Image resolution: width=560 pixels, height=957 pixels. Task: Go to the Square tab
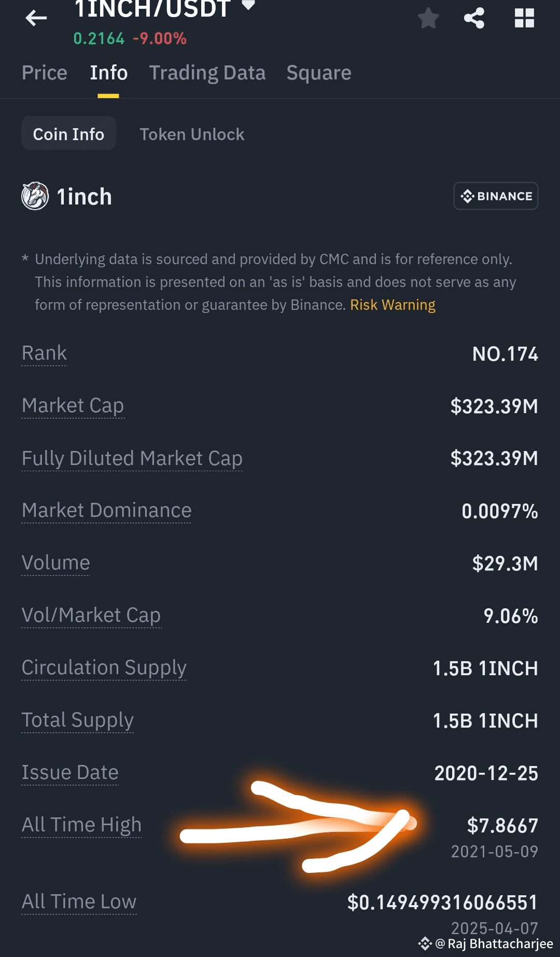(x=318, y=73)
